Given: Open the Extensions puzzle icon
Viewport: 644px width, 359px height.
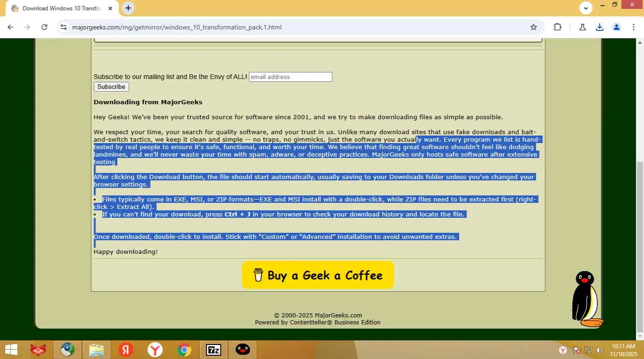Looking at the screenshot, I should (x=557, y=27).
